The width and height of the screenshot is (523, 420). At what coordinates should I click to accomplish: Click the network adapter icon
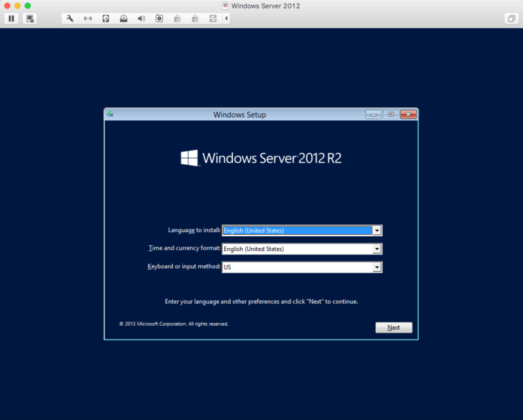(88, 18)
